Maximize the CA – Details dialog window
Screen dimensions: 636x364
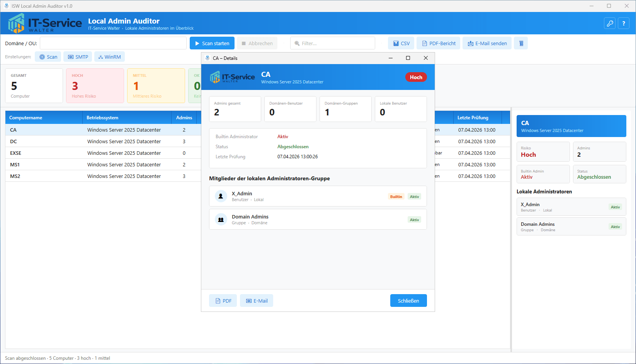coord(408,58)
